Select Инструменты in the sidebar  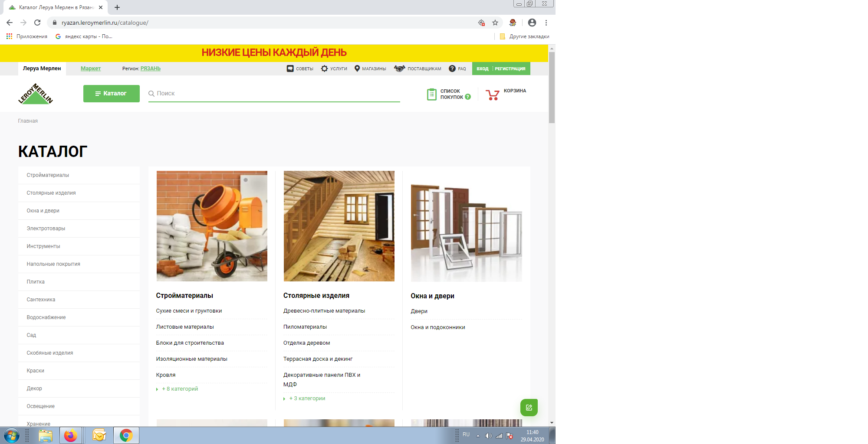coord(79,246)
